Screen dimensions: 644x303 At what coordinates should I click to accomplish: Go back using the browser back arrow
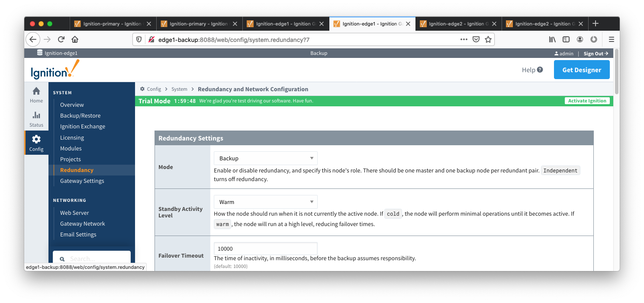(33, 39)
